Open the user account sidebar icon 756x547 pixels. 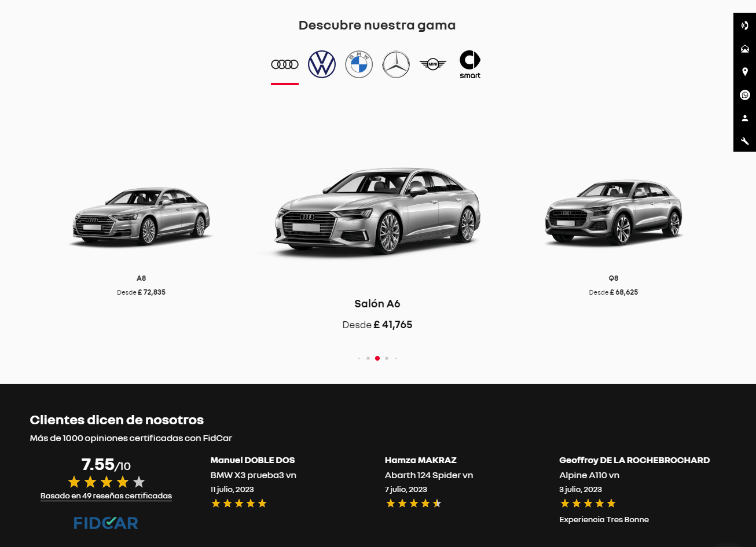(745, 118)
